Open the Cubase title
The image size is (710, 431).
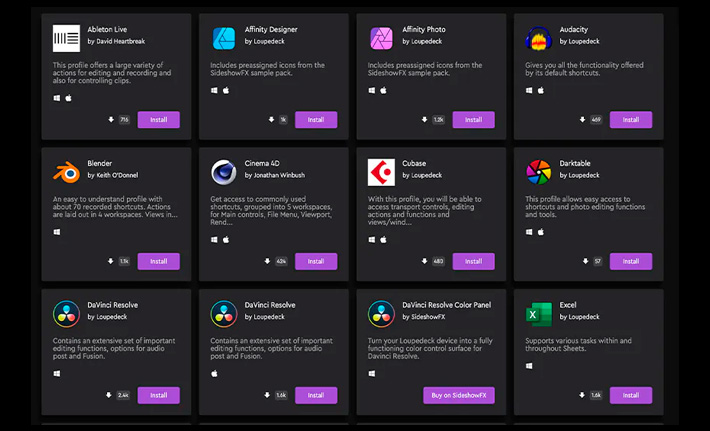(414, 163)
